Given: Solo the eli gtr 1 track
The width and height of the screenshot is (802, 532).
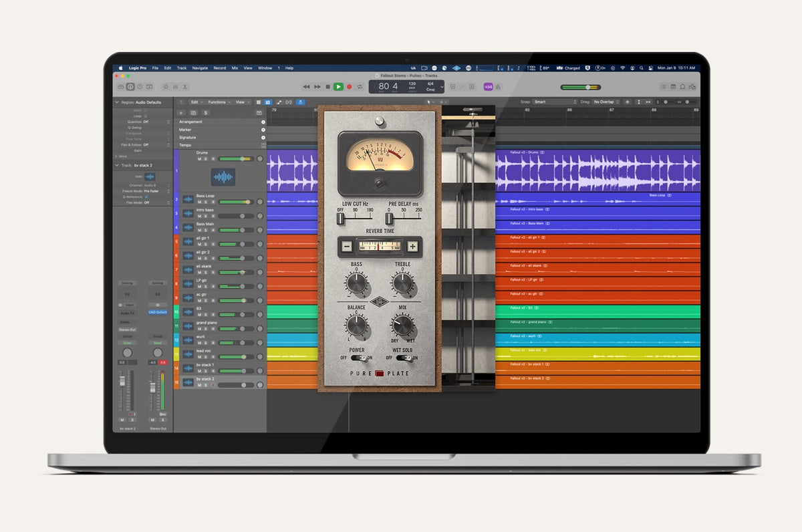Looking at the screenshot, I should click(206, 244).
